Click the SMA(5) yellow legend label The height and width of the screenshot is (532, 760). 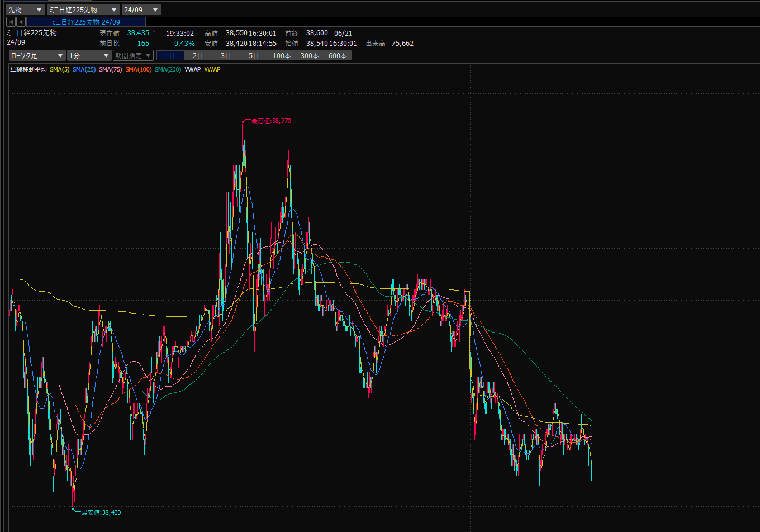click(60, 69)
